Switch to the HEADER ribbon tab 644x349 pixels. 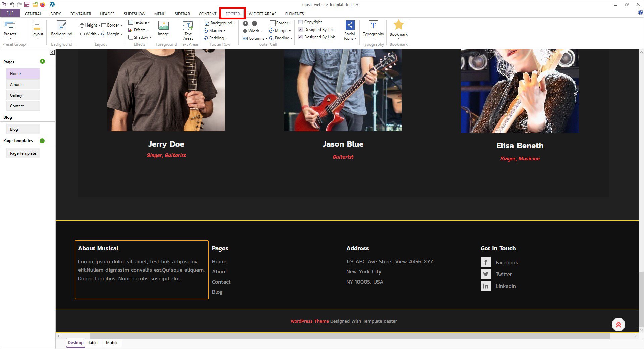coord(107,14)
